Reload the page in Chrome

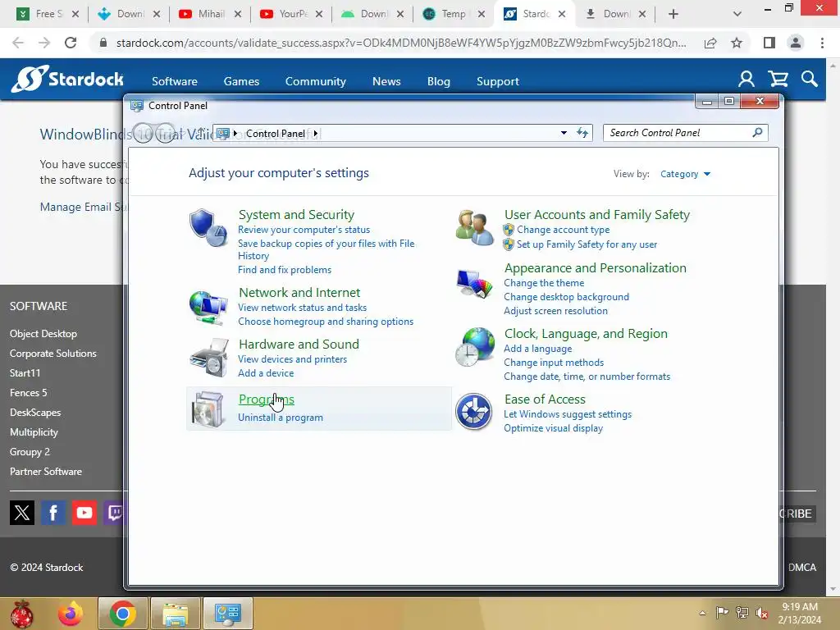[x=71, y=43]
